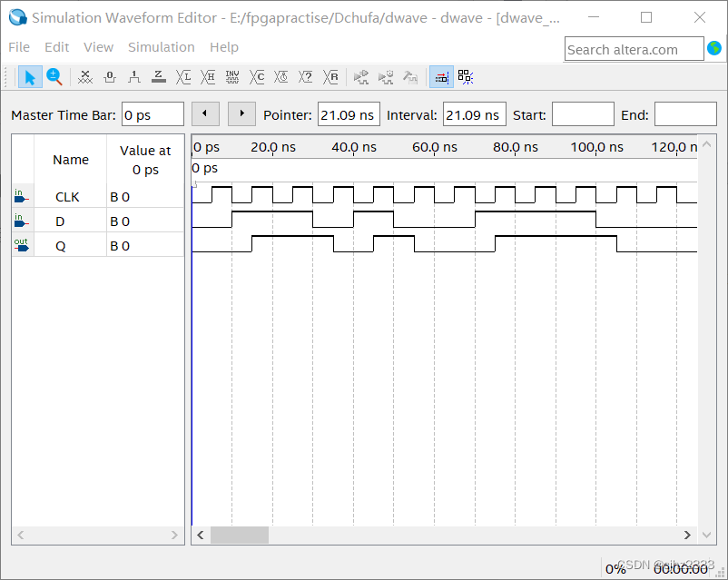Screen dimensions: 728x580
Task: Click the Value at 0 ps header
Action: tap(145, 160)
